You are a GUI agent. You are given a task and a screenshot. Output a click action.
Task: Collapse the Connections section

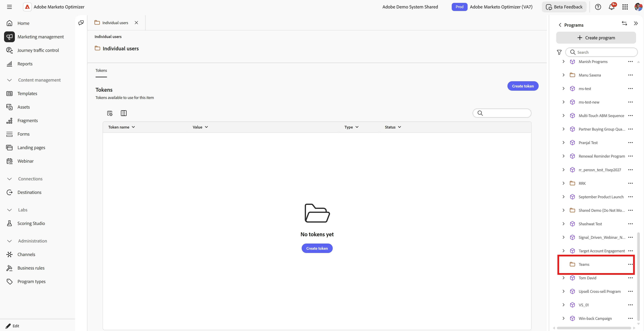(9, 179)
